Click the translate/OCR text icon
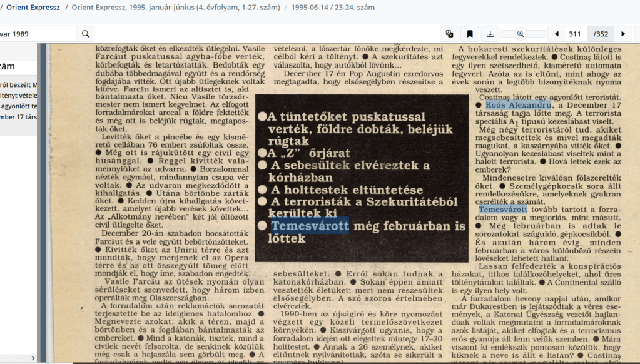This screenshot has width=640, height=364. [449, 34]
